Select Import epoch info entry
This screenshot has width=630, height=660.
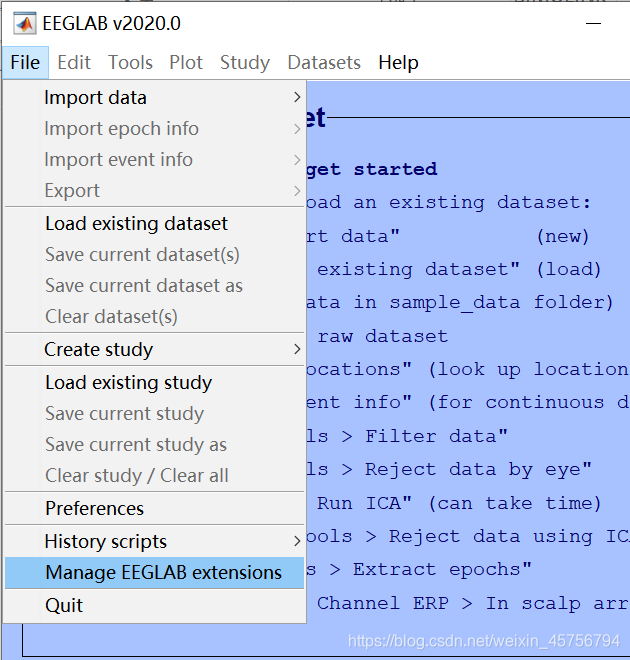pyautogui.click(x=154, y=129)
